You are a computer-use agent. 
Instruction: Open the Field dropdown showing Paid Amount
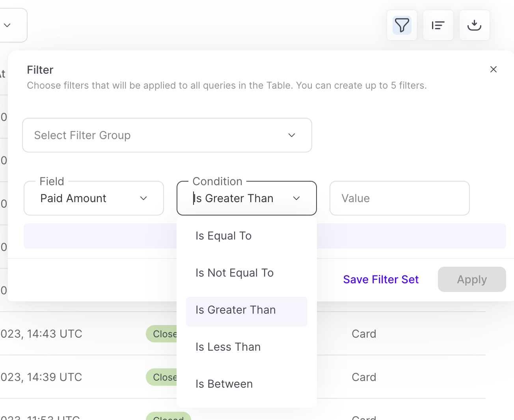coord(94,198)
